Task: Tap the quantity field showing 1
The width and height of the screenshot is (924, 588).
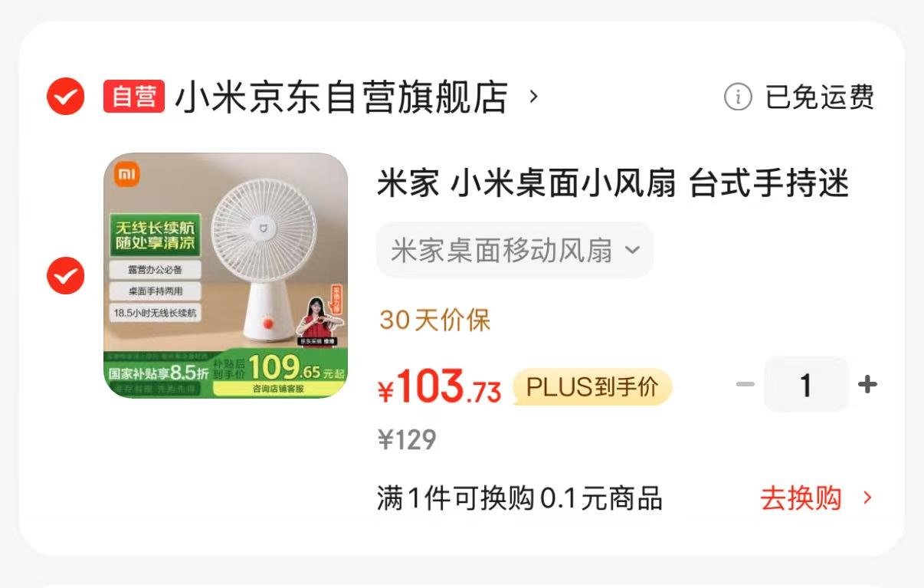Action: (x=806, y=385)
